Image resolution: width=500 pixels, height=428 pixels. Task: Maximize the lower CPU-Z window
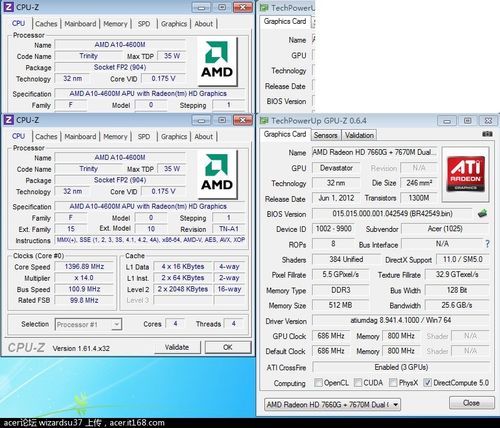[x=222, y=120]
